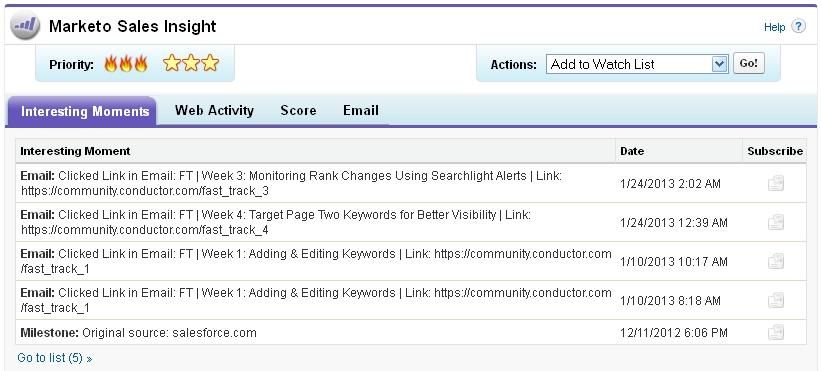821x371 pixels.
Task: Click the Priority: label
Action: [71, 65]
